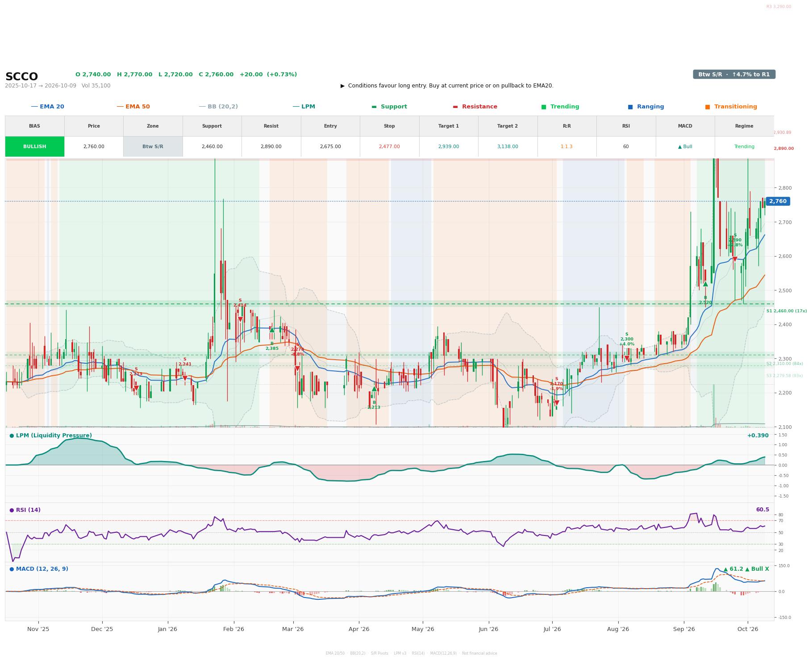Toggle the LPM entry in the top legend
This screenshot has width=812, height=660.
[304, 107]
